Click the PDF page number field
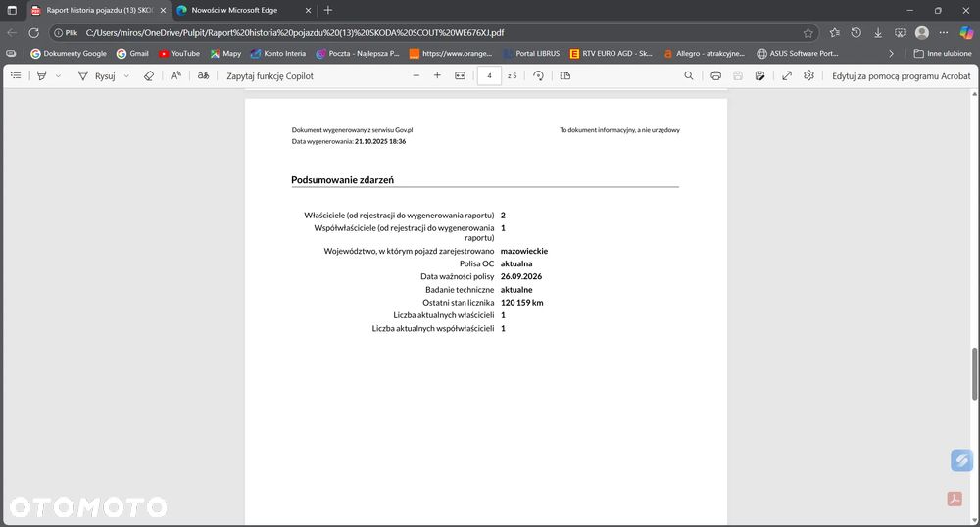The image size is (980, 527). (489, 75)
